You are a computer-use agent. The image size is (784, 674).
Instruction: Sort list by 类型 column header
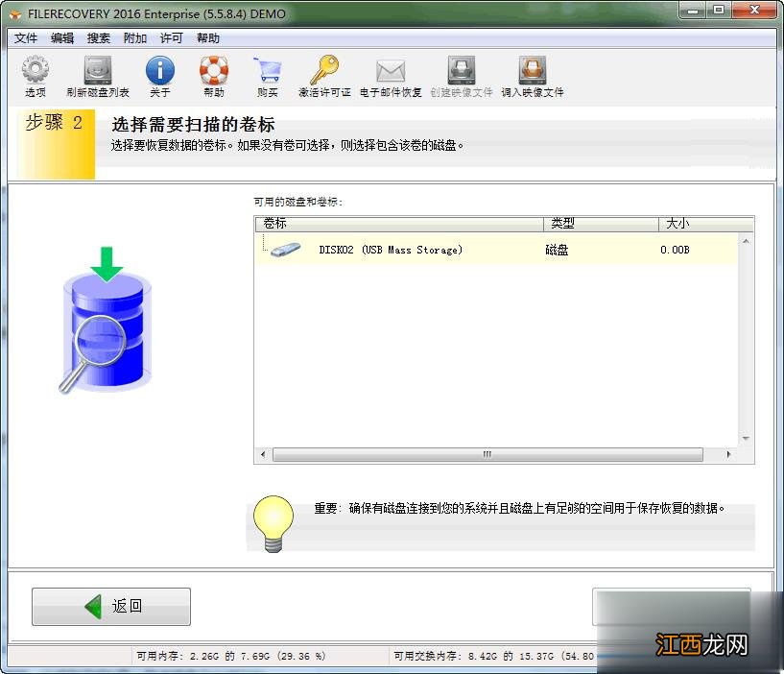click(x=600, y=224)
